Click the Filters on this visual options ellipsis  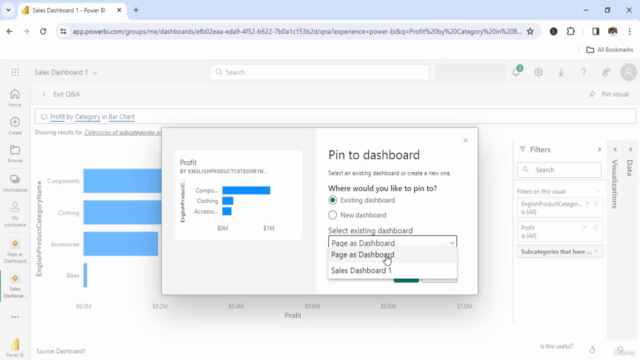pyautogui.click(x=599, y=191)
